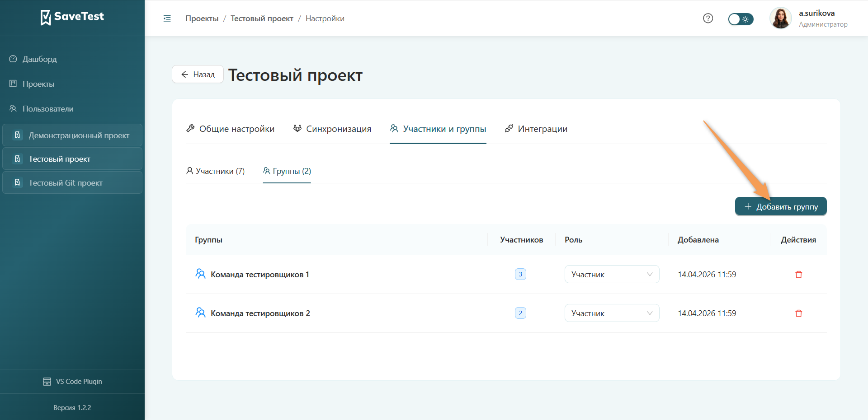Open the help question mark icon
This screenshot has width=868, height=420.
708,19
